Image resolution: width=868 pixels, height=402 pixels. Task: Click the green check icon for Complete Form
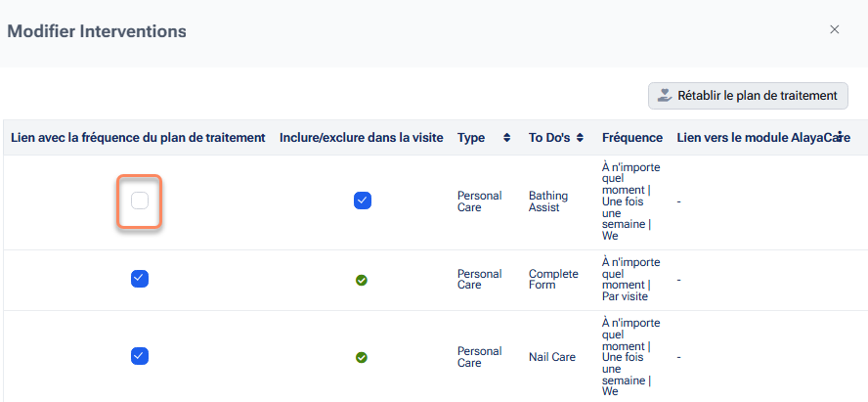362,280
